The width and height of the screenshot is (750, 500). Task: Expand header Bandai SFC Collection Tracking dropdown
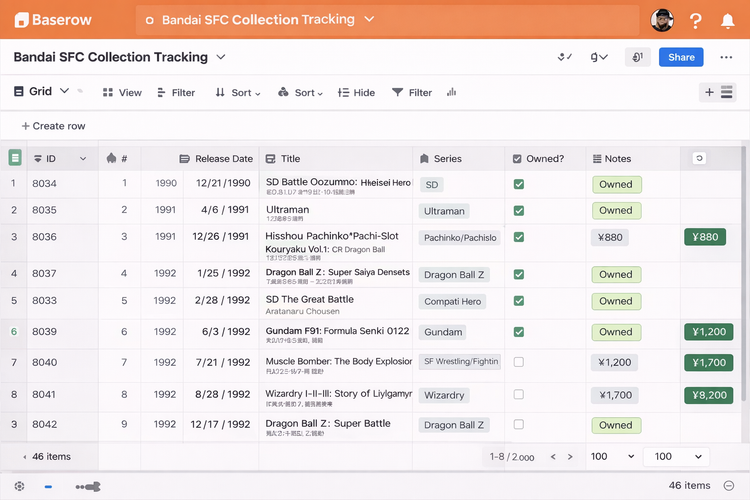[x=369, y=19]
